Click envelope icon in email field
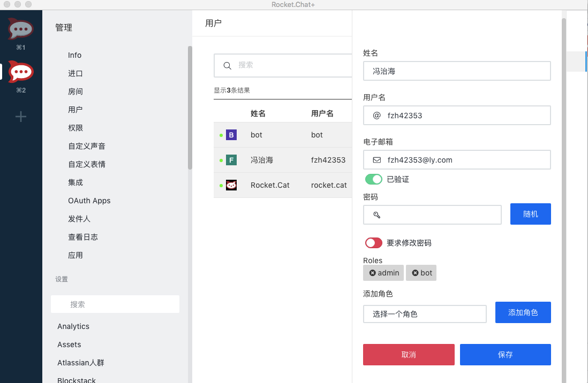The width and height of the screenshot is (588, 383). pyautogui.click(x=377, y=160)
